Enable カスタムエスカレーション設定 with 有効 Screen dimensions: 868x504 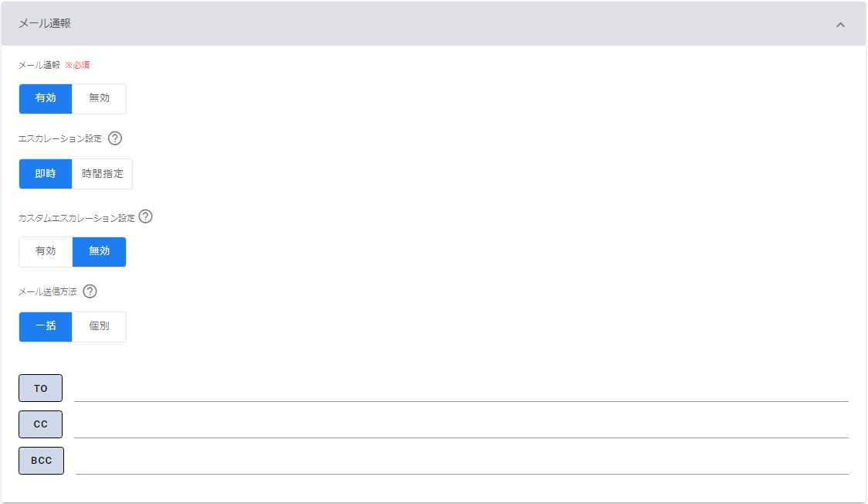tap(46, 251)
